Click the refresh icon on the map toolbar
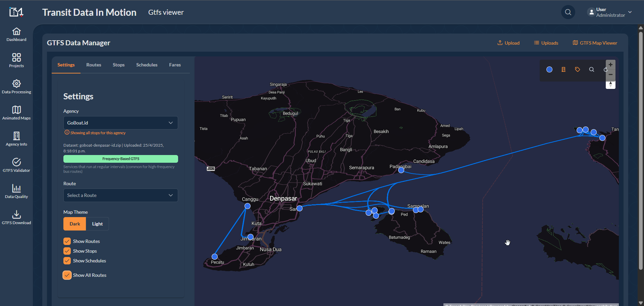The width and height of the screenshot is (644, 306). point(606,69)
